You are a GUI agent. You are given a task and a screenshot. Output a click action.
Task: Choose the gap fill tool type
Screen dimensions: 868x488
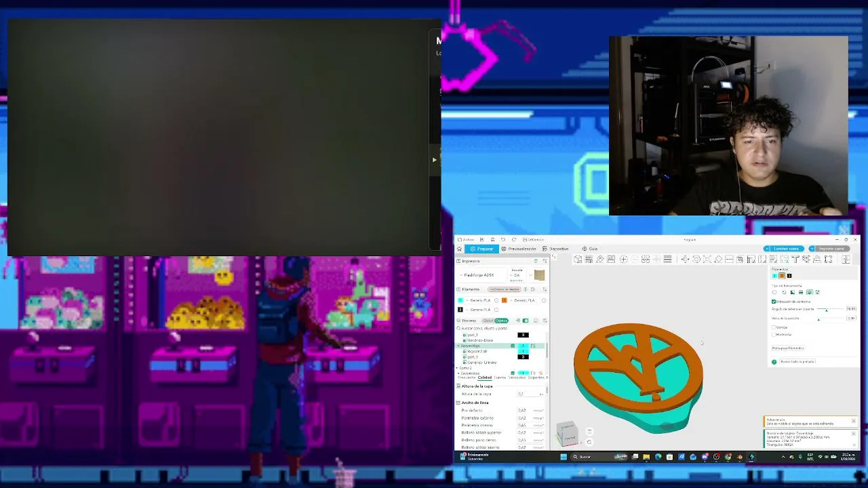point(818,292)
